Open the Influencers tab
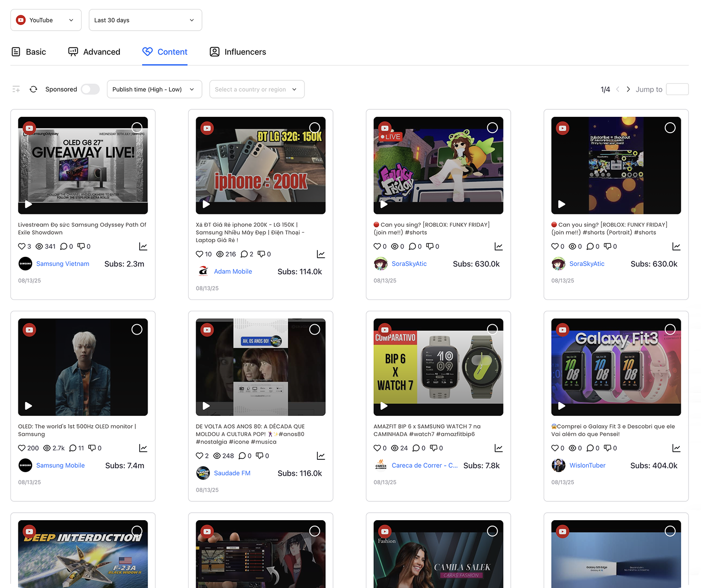 (238, 52)
